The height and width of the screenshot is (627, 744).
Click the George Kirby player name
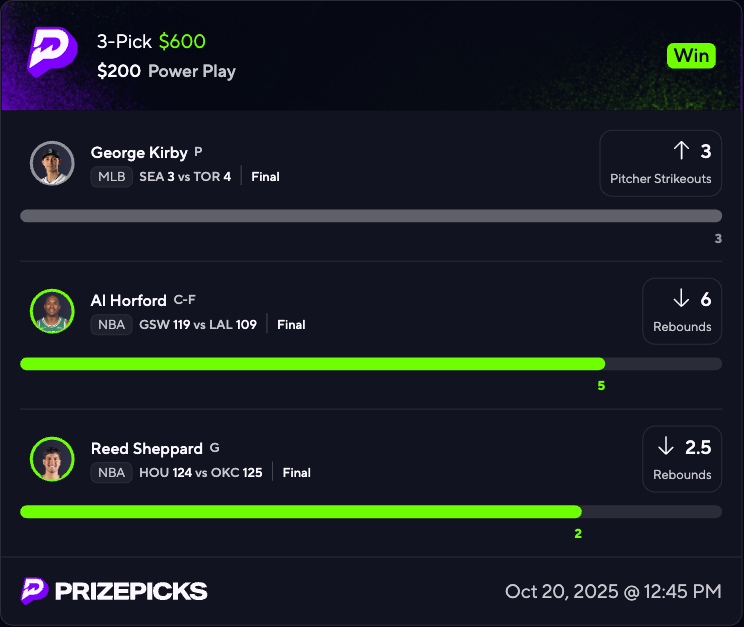(139, 153)
